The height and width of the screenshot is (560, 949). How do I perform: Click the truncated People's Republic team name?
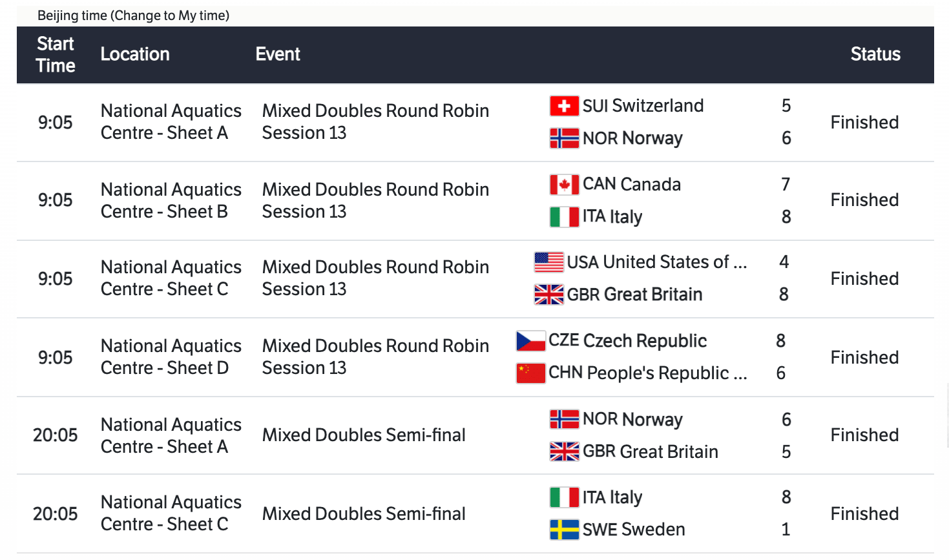(x=647, y=373)
